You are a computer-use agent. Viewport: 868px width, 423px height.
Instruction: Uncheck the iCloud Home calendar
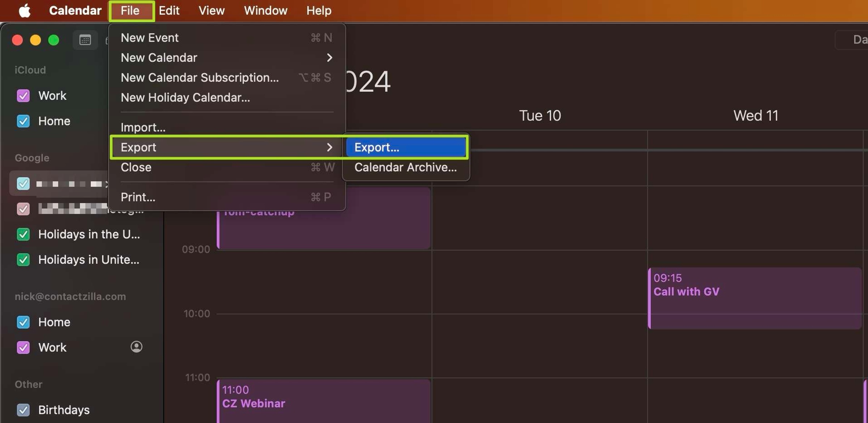(x=23, y=121)
